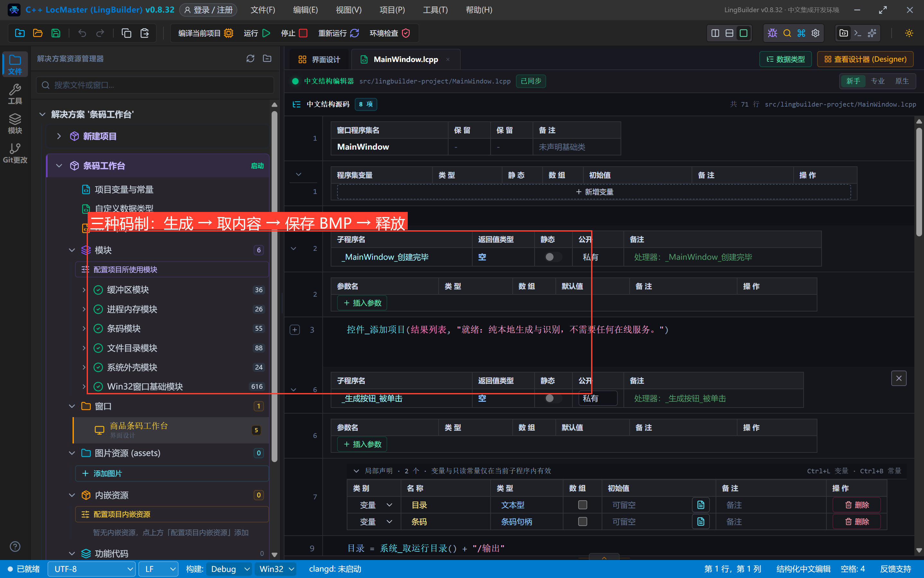The height and width of the screenshot is (578, 924).
Task: Delete the 条码 variable row
Action: [856, 522]
